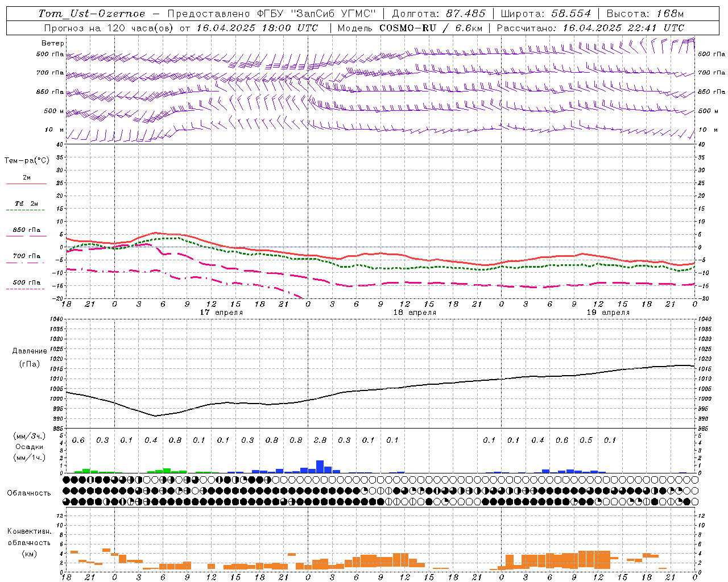This screenshot has width=728, height=582.
Task: Click the Td 2м dew point legend label
Action: point(26,203)
